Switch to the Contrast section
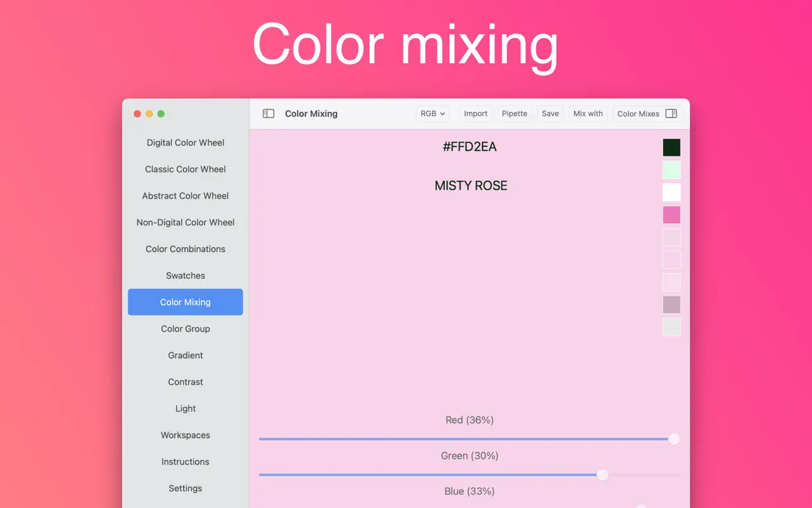Image resolution: width=812 pixels, height=508 pixels. tap(185, 382)
